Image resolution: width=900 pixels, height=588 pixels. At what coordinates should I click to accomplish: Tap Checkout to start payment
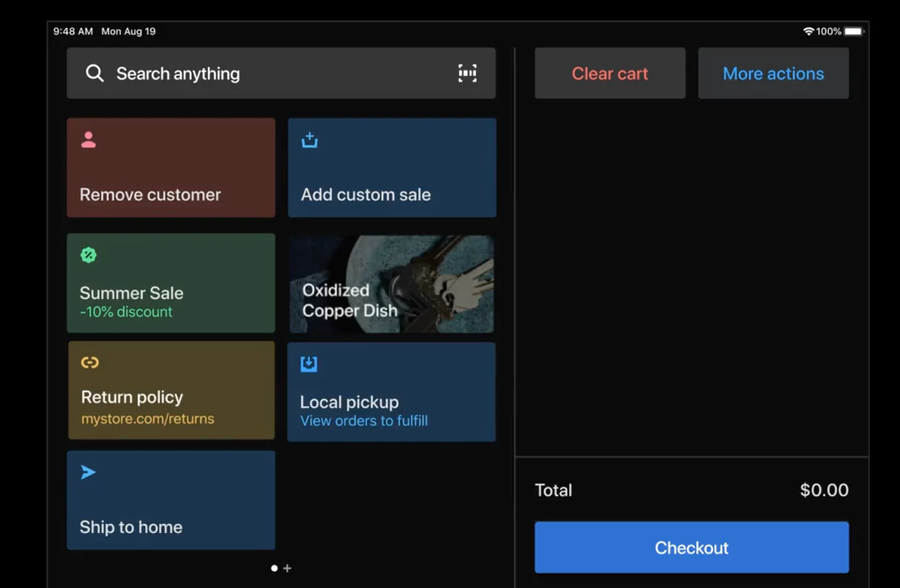point(691,547)
